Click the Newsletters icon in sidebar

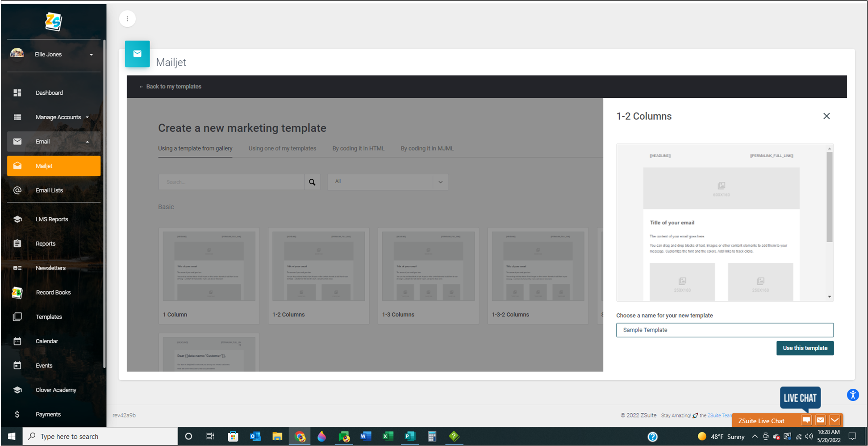(17, 268)
